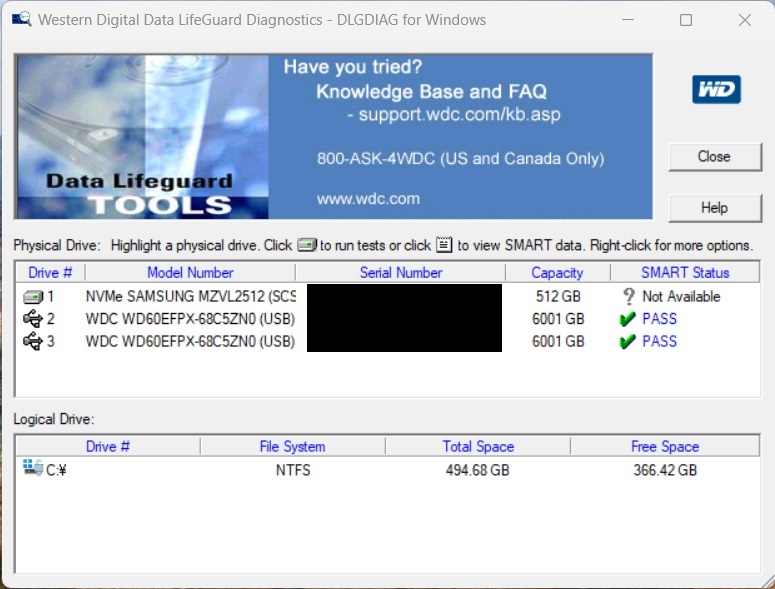Click the Close button
Image resolution: width=775 pixels, height=589 pixels.
(715, 157)
